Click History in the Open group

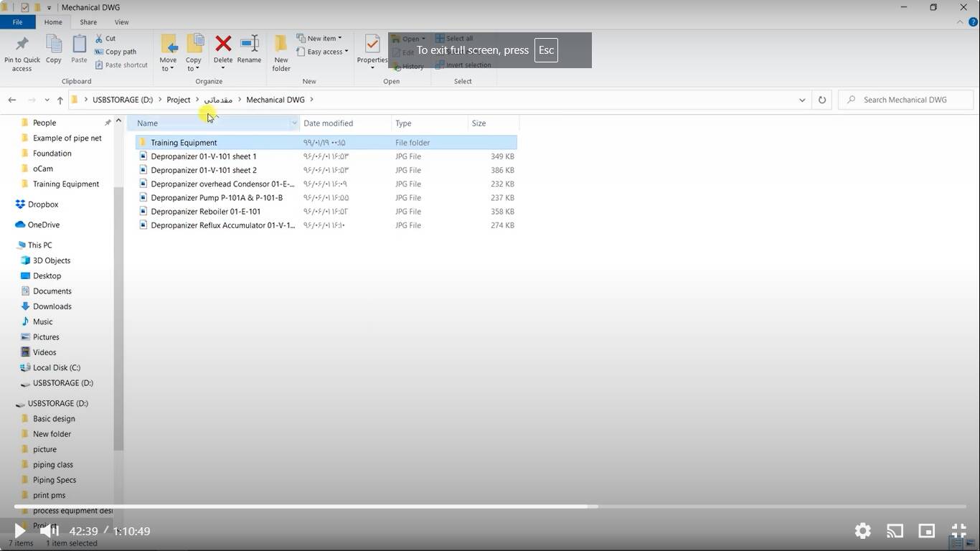pyautogui.click(x=408, y=66)
